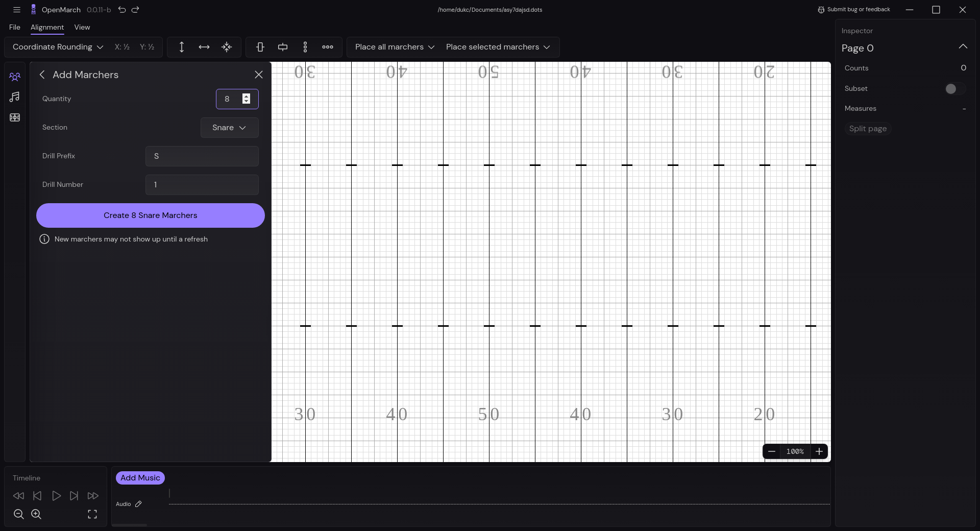Image resolution: width=980 pixels, height=531 pixels.
Task: Select the collapse-to-center alignment tool
Action: pyautogui.click(x=226, y=47)
